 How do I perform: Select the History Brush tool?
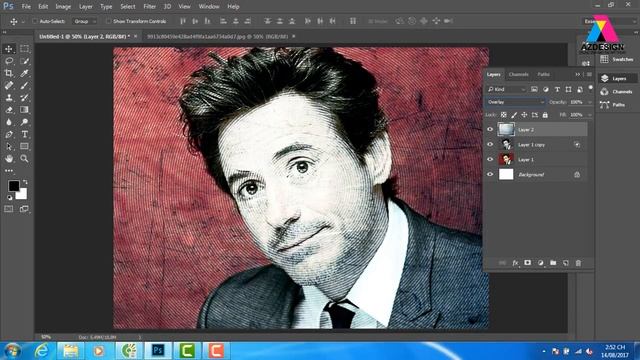[24, 98]
